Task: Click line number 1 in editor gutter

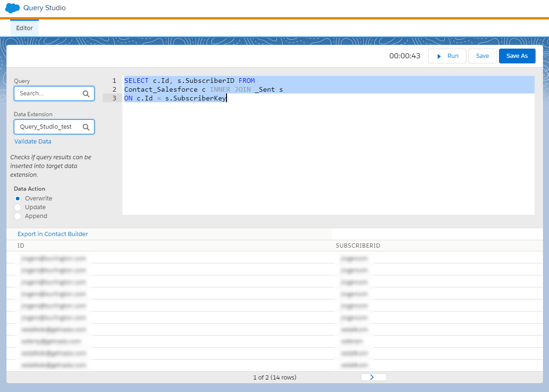Action: (114, 81)
